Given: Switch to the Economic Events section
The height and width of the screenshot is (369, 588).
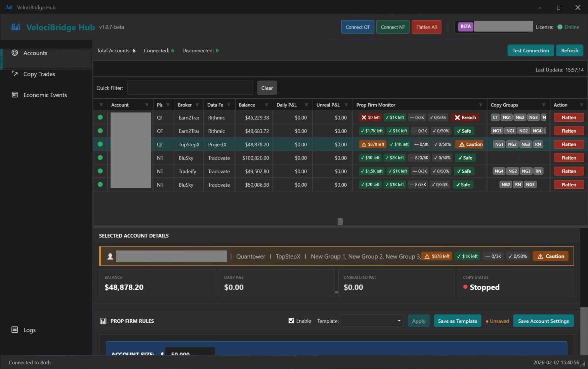Looking at the screenshot, I should coord(45,95).
